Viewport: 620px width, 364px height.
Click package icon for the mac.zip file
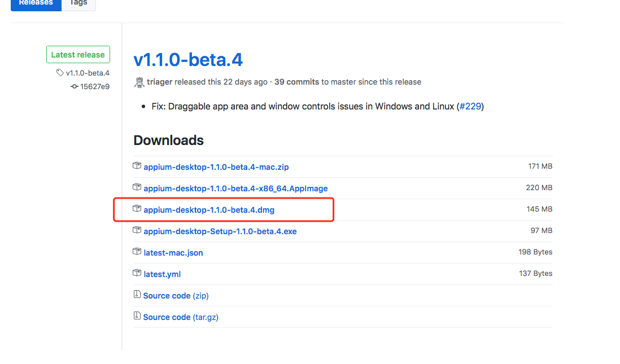(x=137, y=165)
